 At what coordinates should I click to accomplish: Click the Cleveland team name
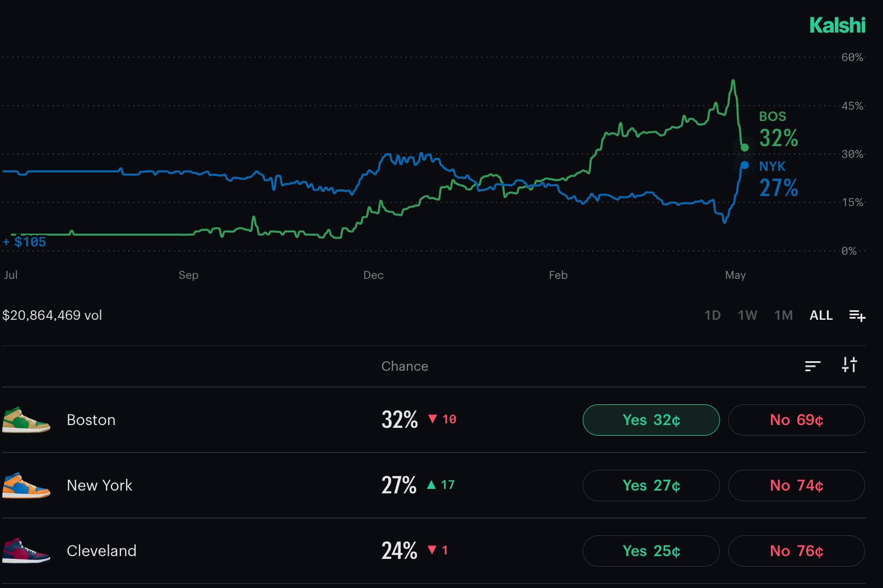point(101,551)
